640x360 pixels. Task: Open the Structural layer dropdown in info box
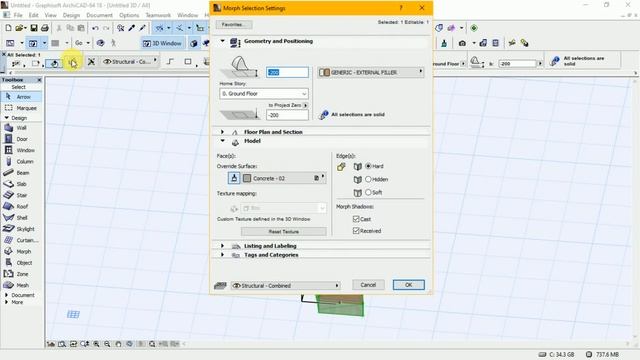tap(130, 62)
